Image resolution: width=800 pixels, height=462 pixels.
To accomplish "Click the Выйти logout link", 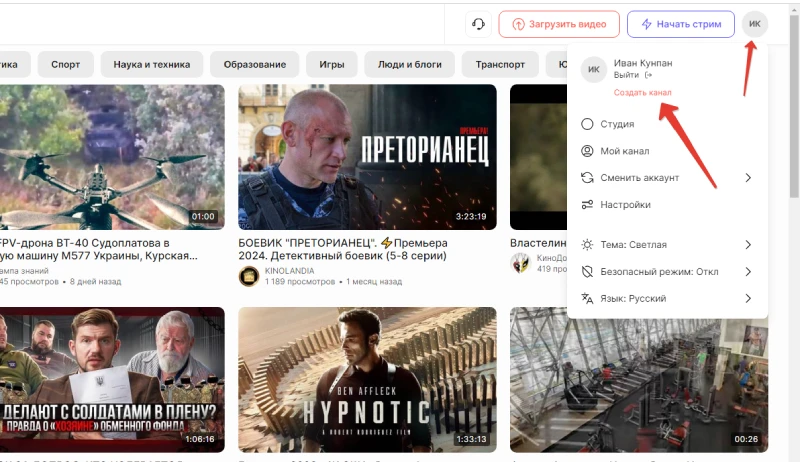I will click(x=626, y=75).
